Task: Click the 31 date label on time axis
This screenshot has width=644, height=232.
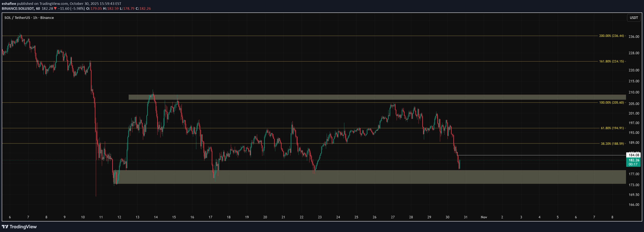Action: [466, 217]
